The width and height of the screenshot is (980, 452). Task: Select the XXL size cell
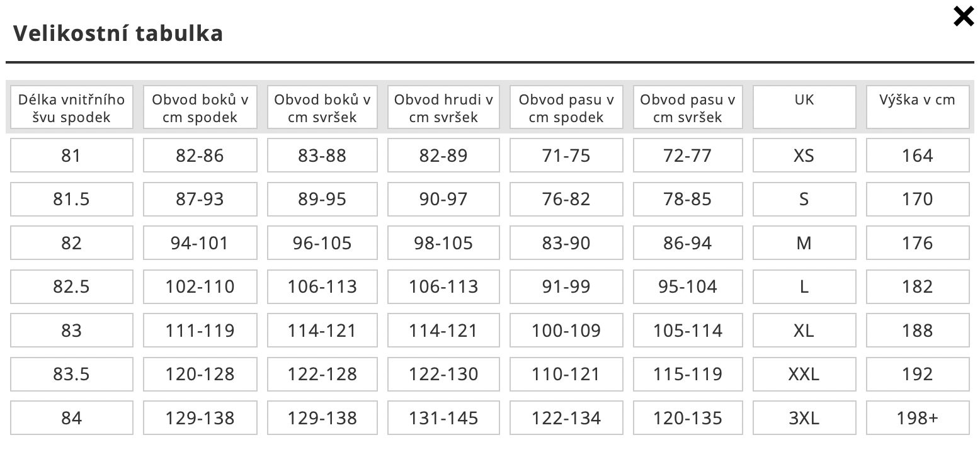click(x=804, y=375)
